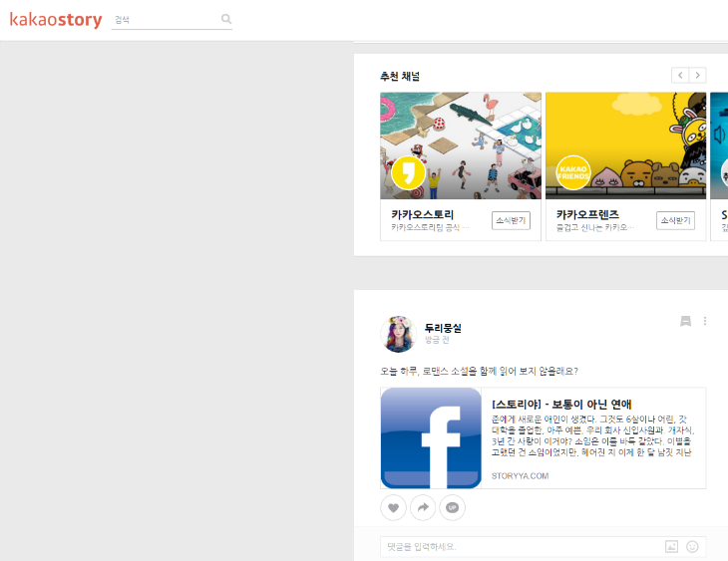
Task: Click the 카카오스토리 yellow profile badge
Action: [x=408, y=173]
